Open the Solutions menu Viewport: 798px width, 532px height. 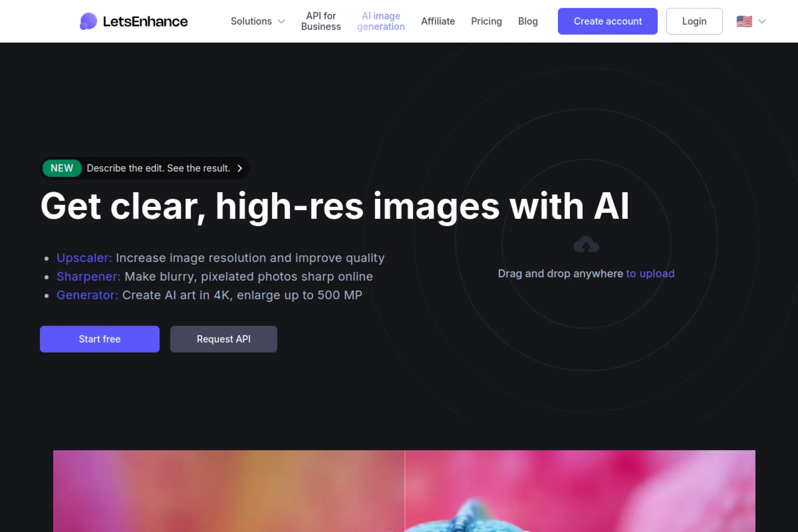251,21
